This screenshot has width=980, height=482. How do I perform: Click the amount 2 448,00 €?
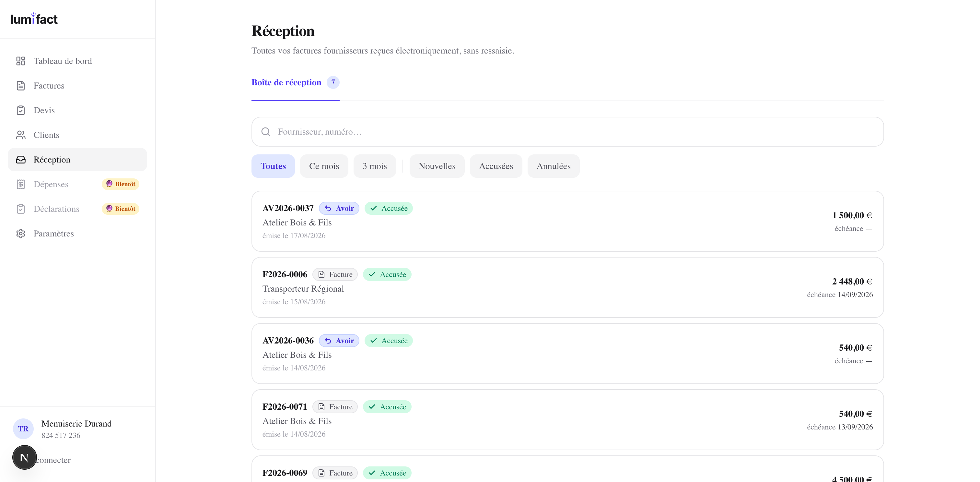(x=852, y=282)
